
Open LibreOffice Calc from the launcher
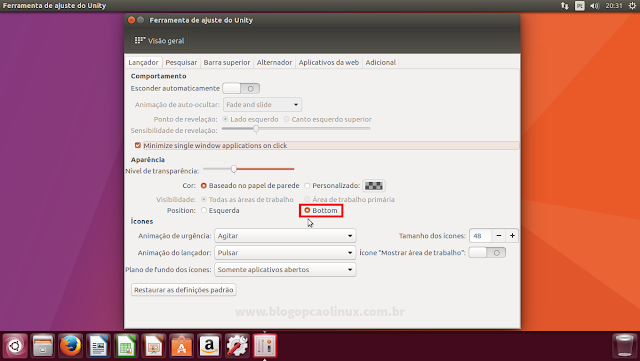(126, 346)
